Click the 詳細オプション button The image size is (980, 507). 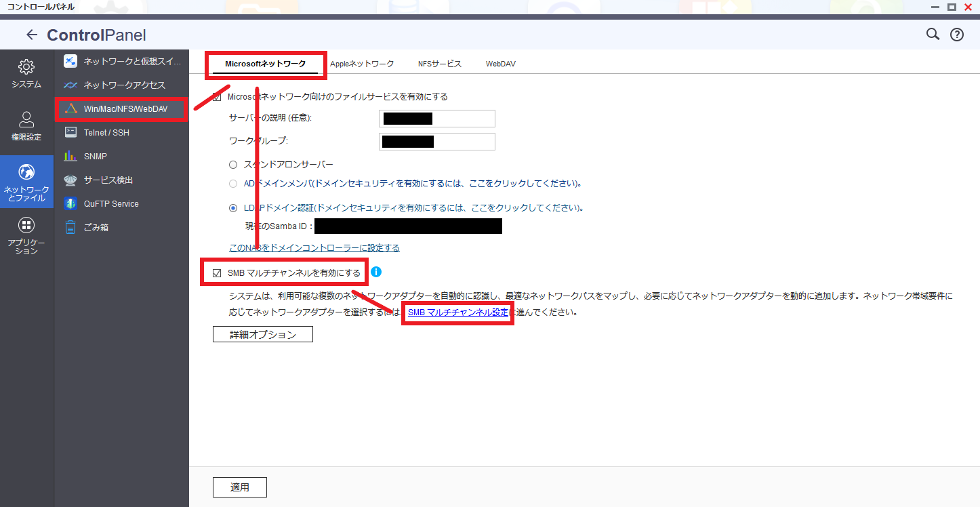pyautogui.click(x=262, y=334)
